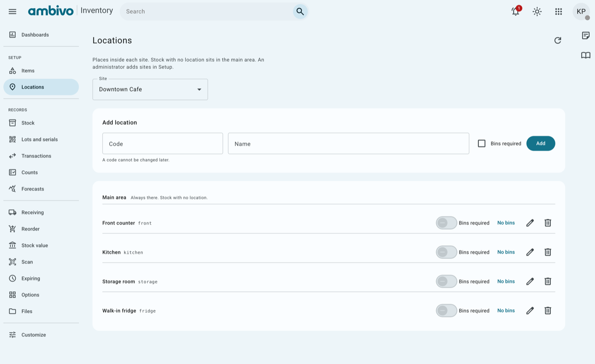Screen dimensions: 595x364
Task: Open No bins link for Walk-in fridge
Action: (506, 311)
